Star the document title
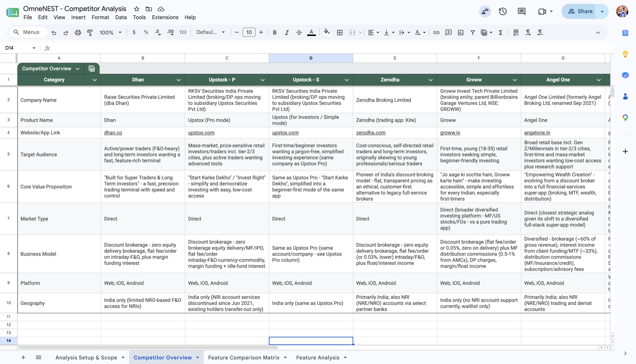The width and height of the screenshot is (636, 364). 136,9
